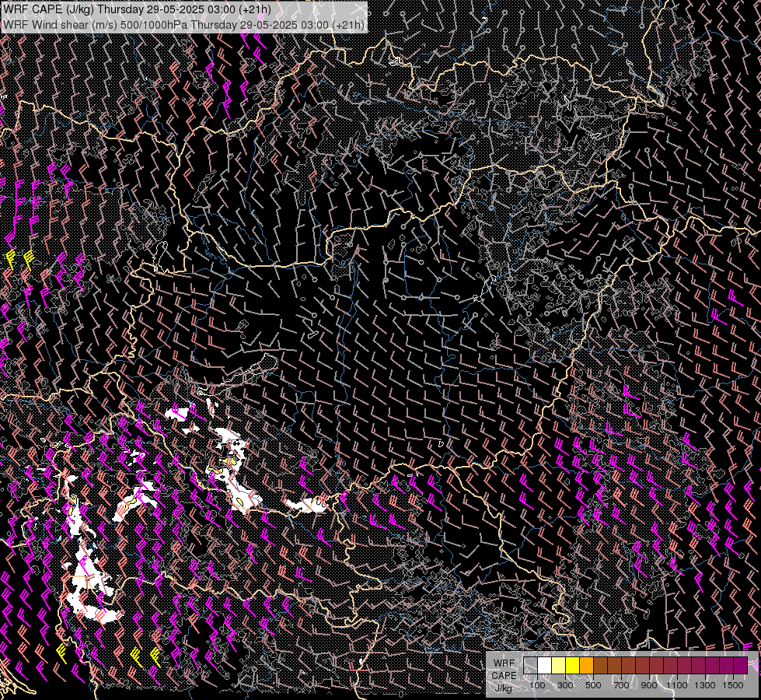The width and height of the screenshot is (761, 700).
Task: Click the legend value 500
Action: [x=593, y=685]
